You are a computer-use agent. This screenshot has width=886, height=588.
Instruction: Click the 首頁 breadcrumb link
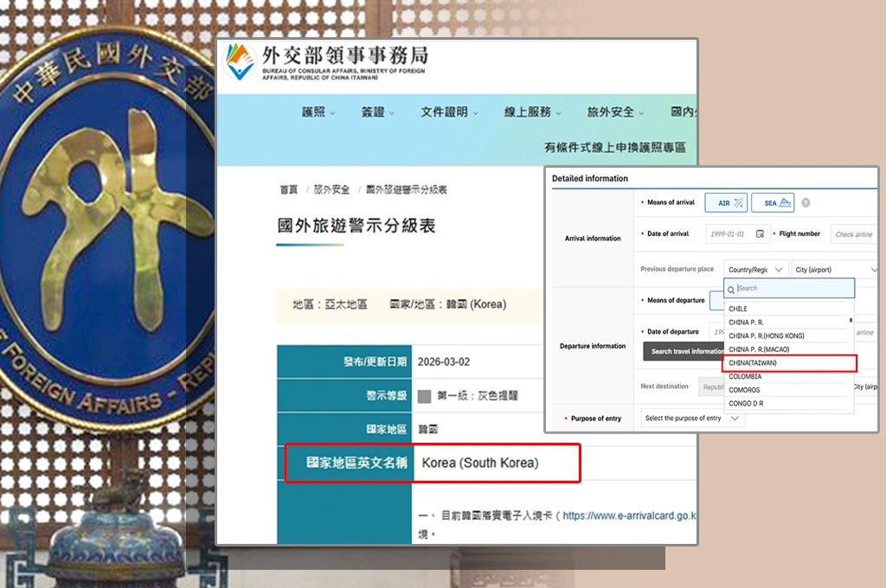coord(288,189)
